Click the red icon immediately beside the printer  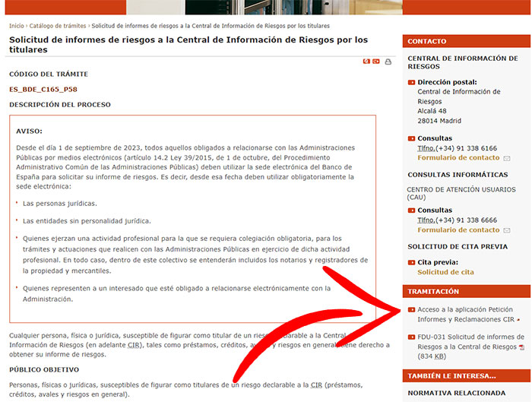376,62
